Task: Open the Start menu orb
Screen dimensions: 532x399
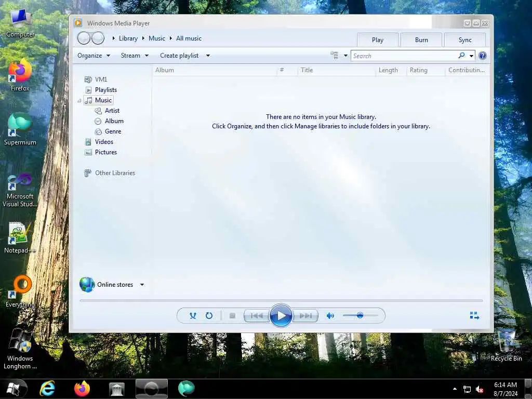Action: [x=14, y=389]
